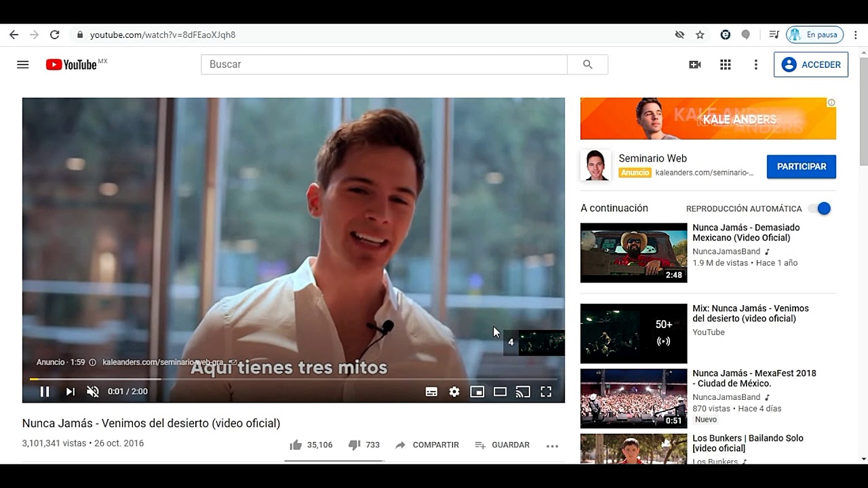
Task: Pause the video playback
Action: [x=45, y=392]
